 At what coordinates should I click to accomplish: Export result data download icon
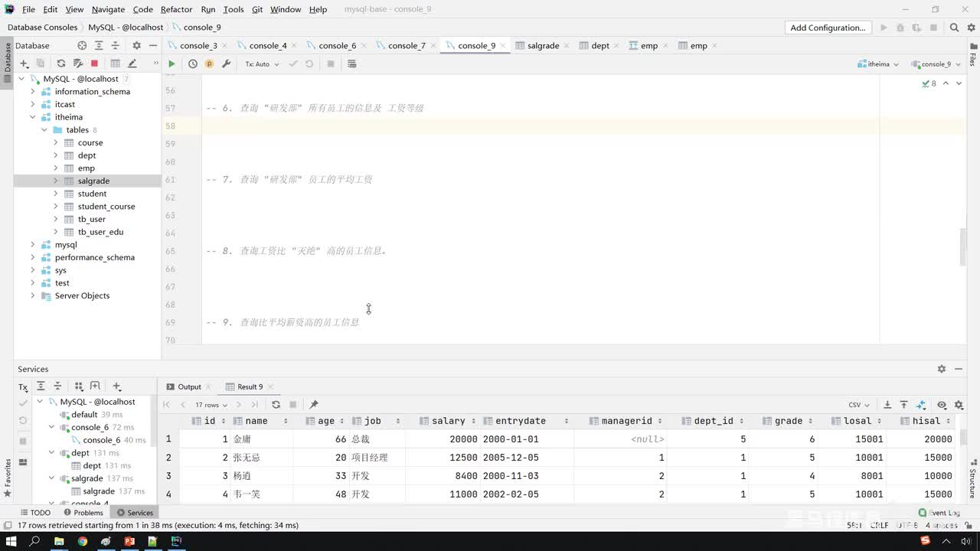(x=887, y=405)
